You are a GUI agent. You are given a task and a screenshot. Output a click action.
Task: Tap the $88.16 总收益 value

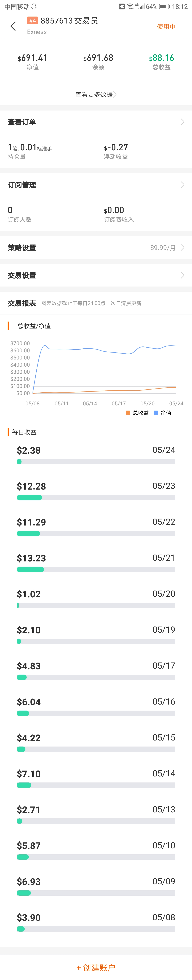162,58
